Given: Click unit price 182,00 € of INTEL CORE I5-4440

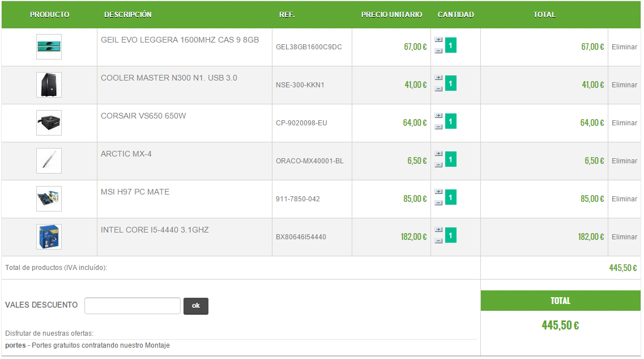Looking at the screenshot, I should tap(413, 237).
